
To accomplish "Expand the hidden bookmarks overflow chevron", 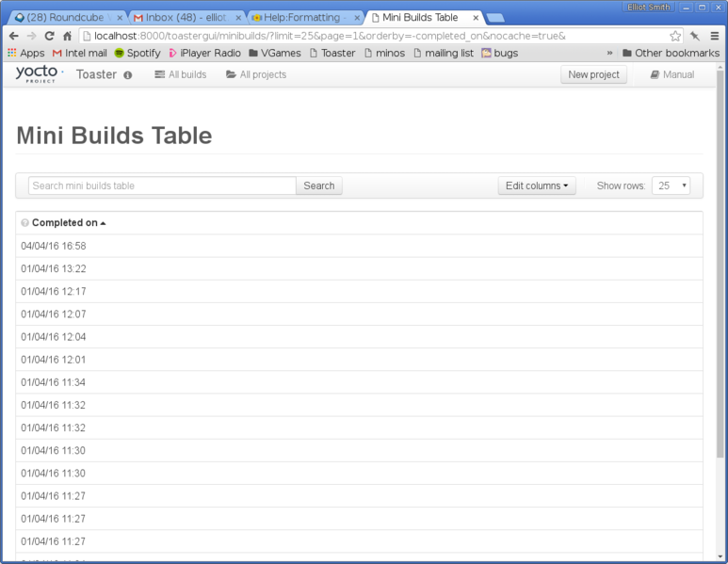I will point(610,53).
